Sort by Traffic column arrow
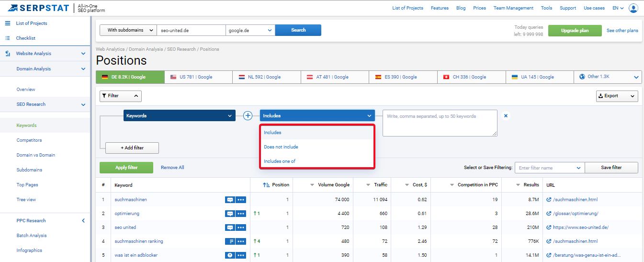The height and width of the screenshot is (262, 644). [x=369, y=185]
